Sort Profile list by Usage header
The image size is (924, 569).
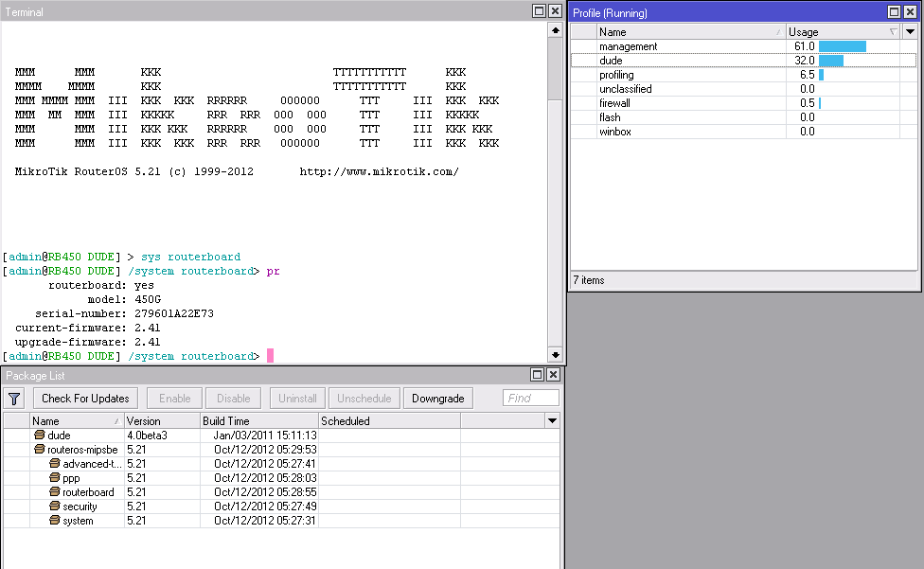(x=843, y=32)
